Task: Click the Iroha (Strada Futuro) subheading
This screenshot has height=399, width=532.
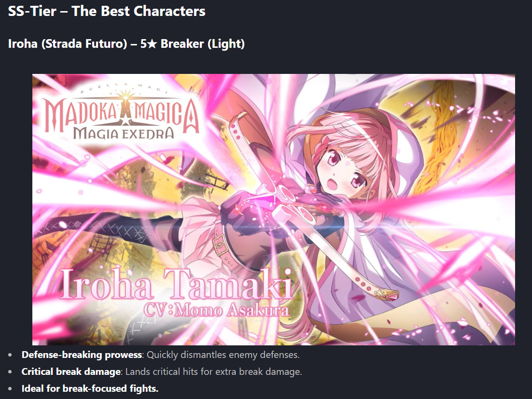Action: coord(126,44)
